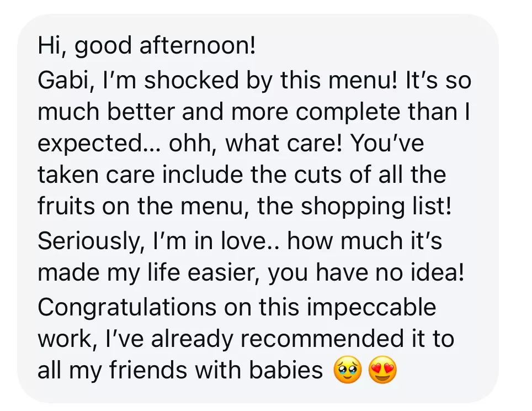Click the word 'impeccable' in the message
This screenshot has height=411, width=532.
click(371, 308)
